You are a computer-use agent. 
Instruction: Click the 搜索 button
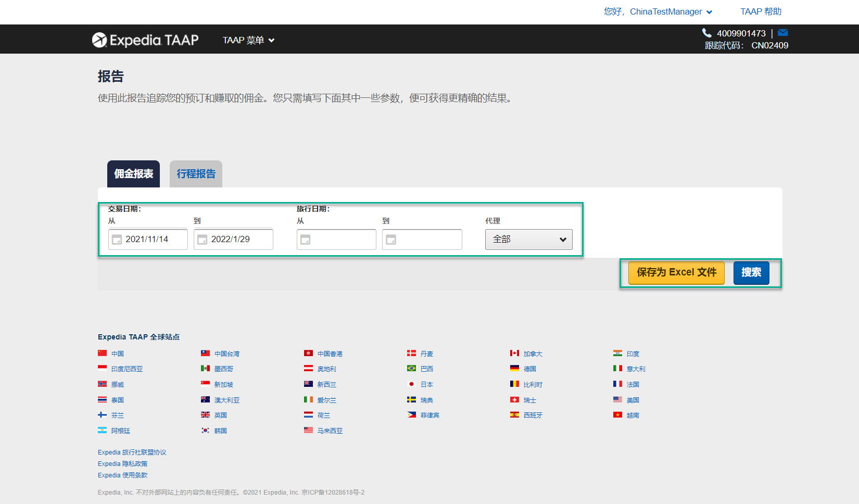click(751, 273)
